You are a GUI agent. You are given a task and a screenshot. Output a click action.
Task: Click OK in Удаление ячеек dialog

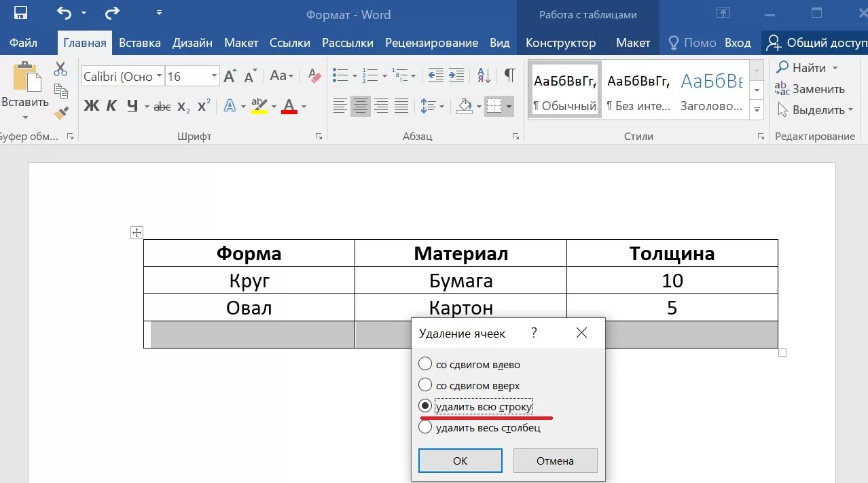tap(460, 461)
